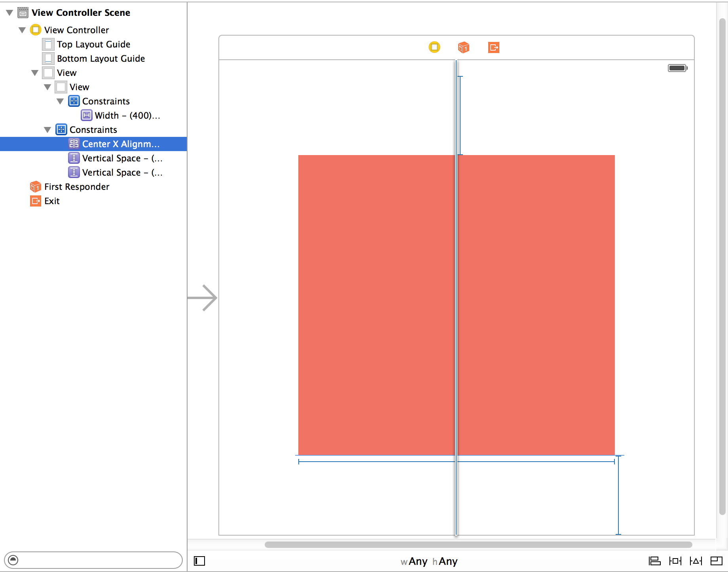Viewport: 728px width, 572px height.
Task: Open the Align constraints popup
Action: tap(654, 561)
